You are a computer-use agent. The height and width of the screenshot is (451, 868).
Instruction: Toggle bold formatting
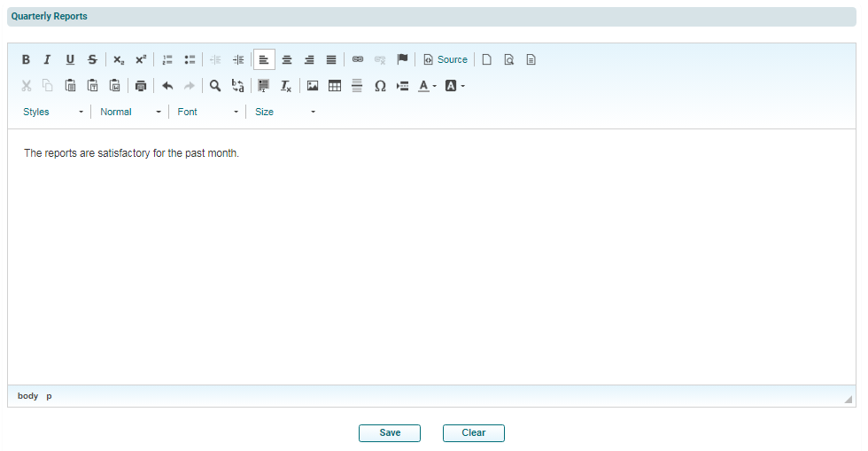(x=26, y=60)
